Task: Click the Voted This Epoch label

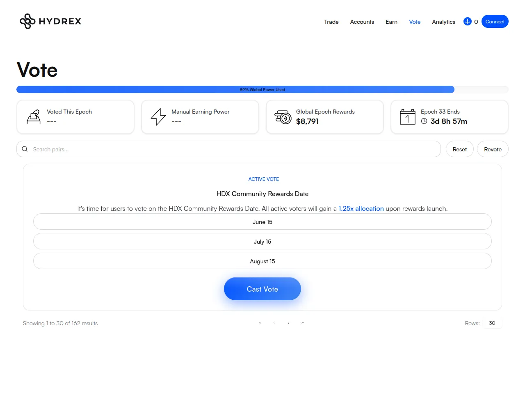Action: 69,112
